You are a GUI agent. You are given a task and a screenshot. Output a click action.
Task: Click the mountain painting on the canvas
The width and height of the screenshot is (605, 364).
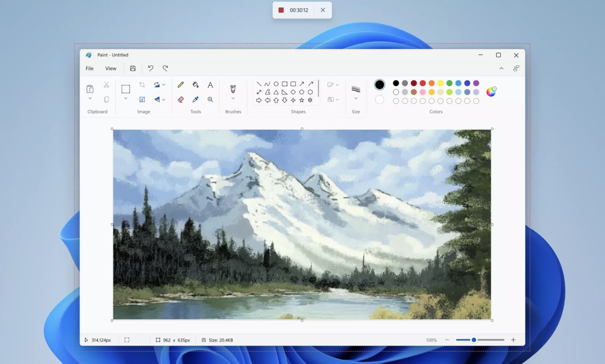pyautogui.click(x=302, y=225)
